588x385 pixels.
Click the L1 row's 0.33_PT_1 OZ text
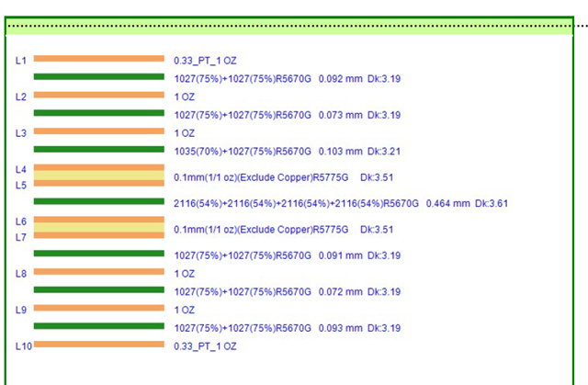point(205,61)
